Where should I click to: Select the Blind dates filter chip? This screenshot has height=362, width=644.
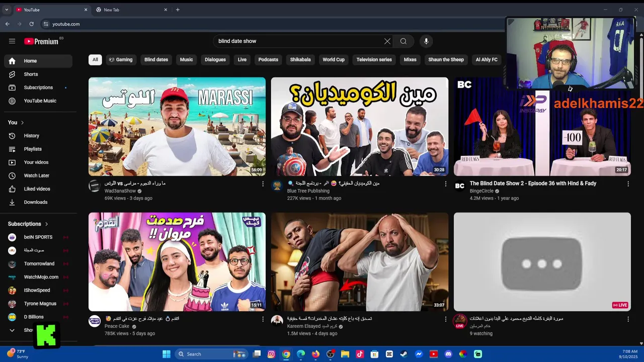coord(156,60)
